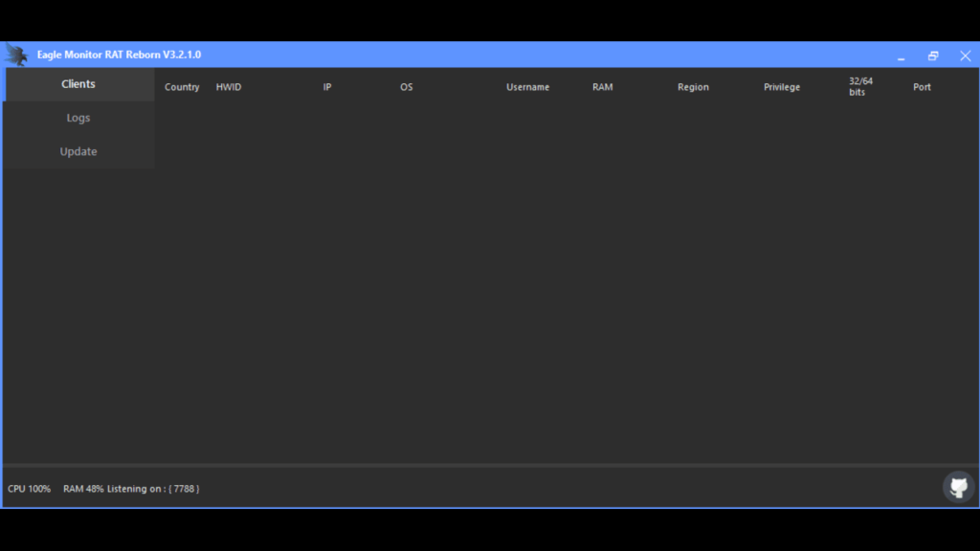Sort clients by Privilege column
The width and height of the screenshot is (980, 551).
[782, 87]
